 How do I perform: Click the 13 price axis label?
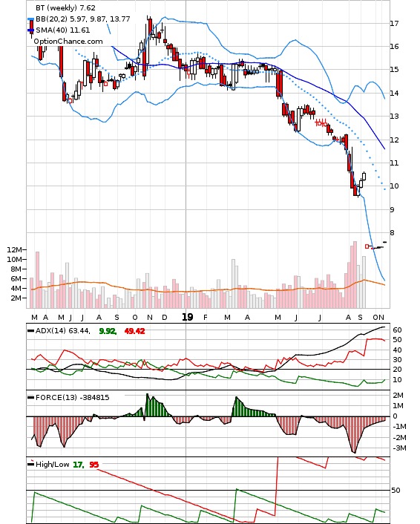394,117
